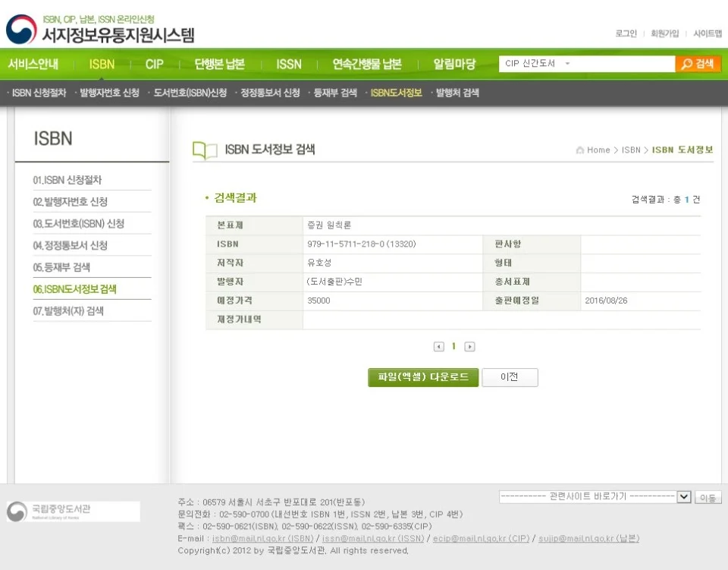Open the 연속간행물 납본 main menu
The width and height of the screenshot is (728, 570).
(367, 64)
